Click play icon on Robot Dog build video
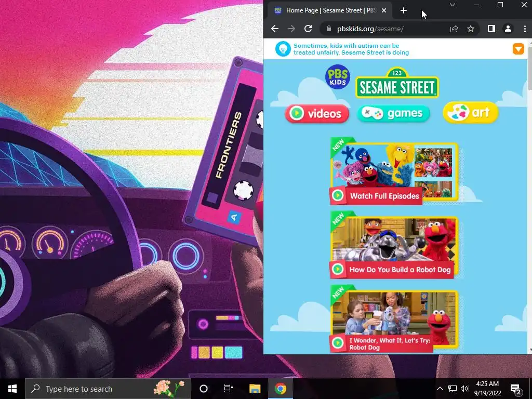The height and width of the screenshot is (399, 532). [338, 270]
